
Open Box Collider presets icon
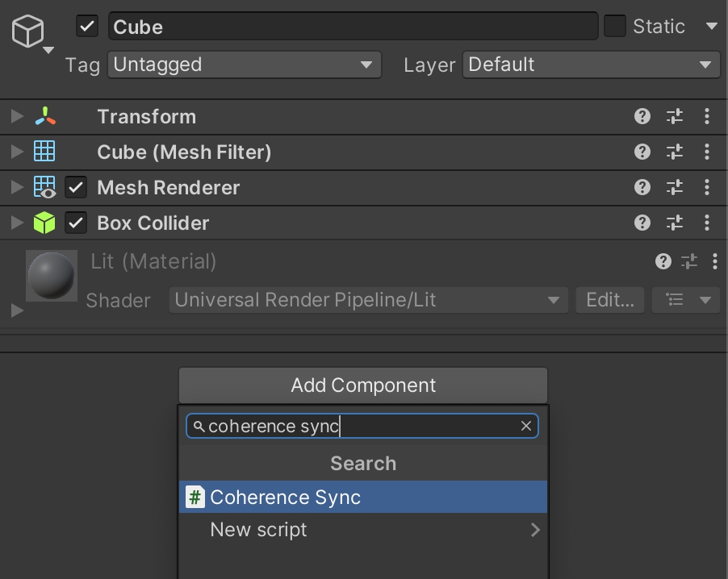[x=675, y=223]
